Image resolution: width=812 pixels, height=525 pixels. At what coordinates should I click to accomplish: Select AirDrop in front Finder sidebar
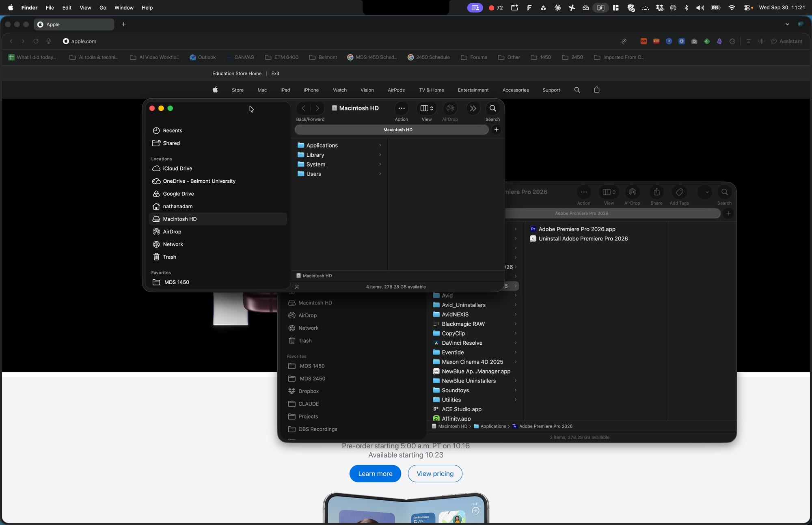coord(218,231)
